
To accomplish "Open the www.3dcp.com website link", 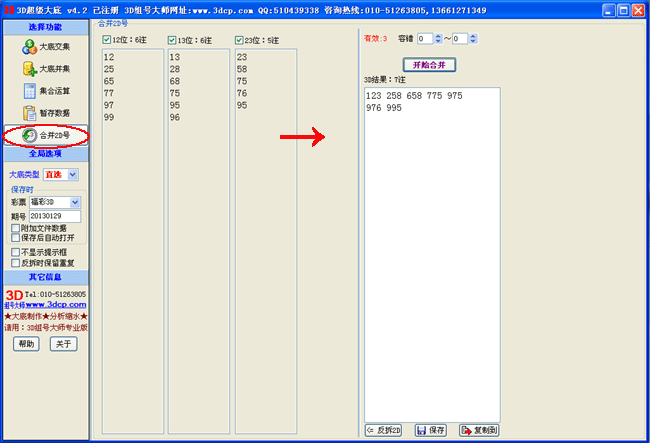I will click(55, 304).
